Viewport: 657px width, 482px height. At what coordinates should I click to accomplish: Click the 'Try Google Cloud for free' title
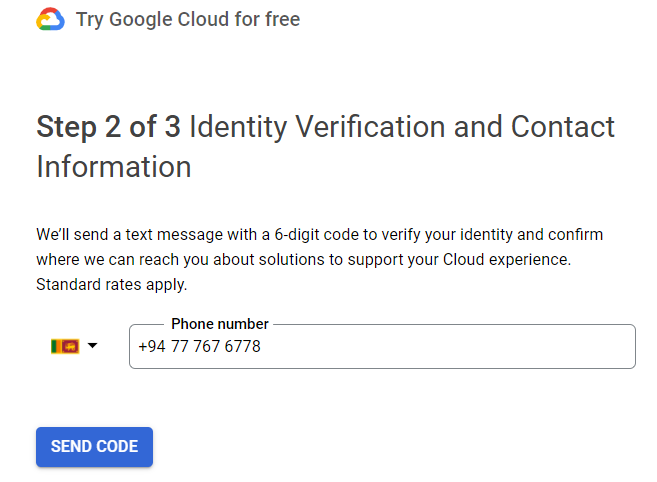[188, 19]
